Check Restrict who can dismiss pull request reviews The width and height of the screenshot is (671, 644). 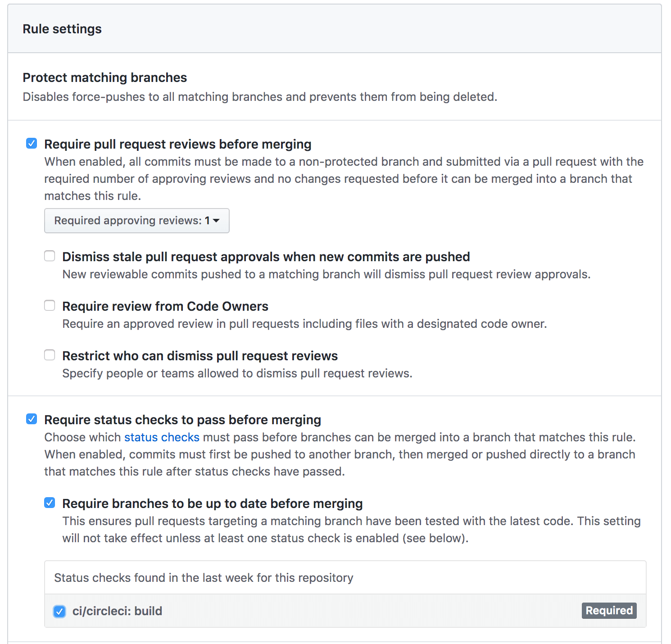pyautogui.click(x=50, y=355)
